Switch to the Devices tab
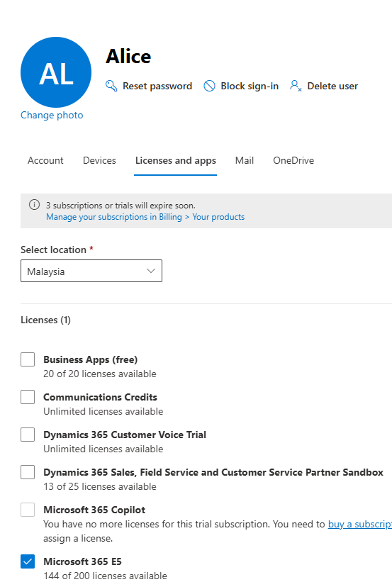Screen dimensions: 392x582 coord(99,160)
